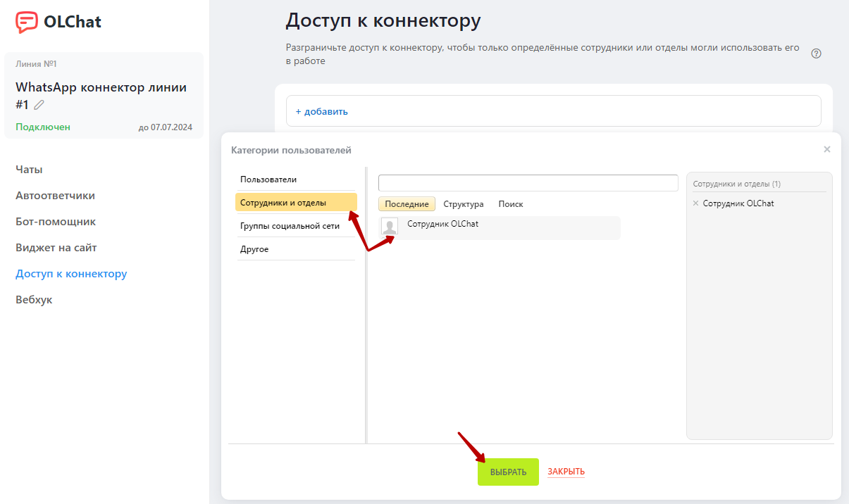Click the OLChat logo icon
The height and width of the screenshot is (504, 849).
(x=27, y=22)
